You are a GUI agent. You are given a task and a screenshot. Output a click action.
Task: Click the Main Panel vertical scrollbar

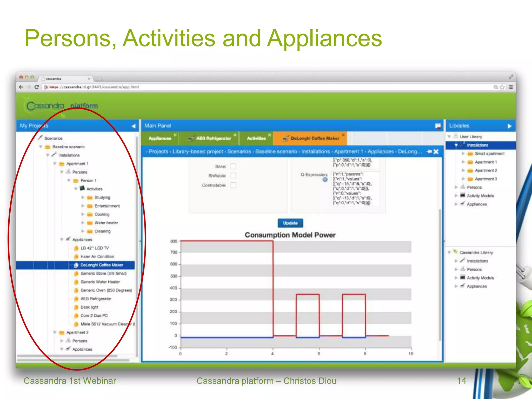pyautogui.click(x=440, y=275)
